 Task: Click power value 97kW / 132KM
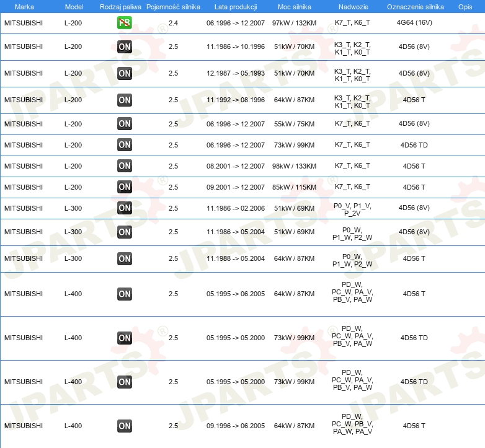(x=294, y=23)
